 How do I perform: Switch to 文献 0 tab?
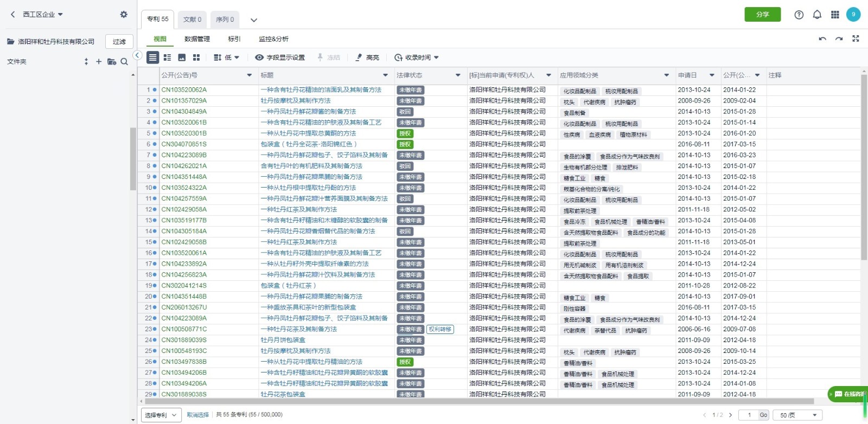[x=192, y=20]
